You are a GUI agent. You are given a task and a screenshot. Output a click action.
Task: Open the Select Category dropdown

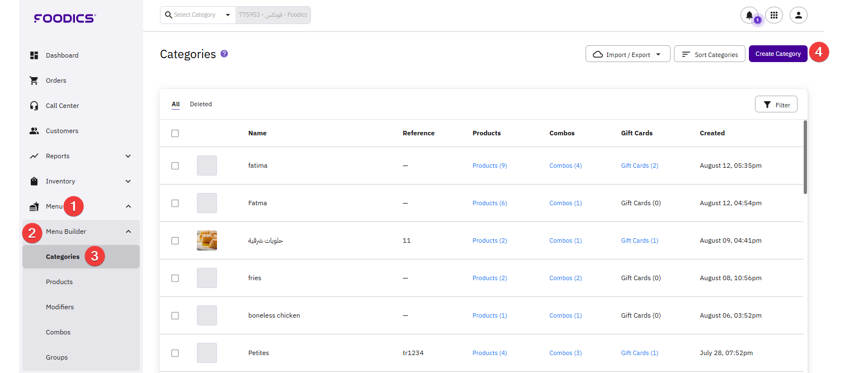(198, 15)
